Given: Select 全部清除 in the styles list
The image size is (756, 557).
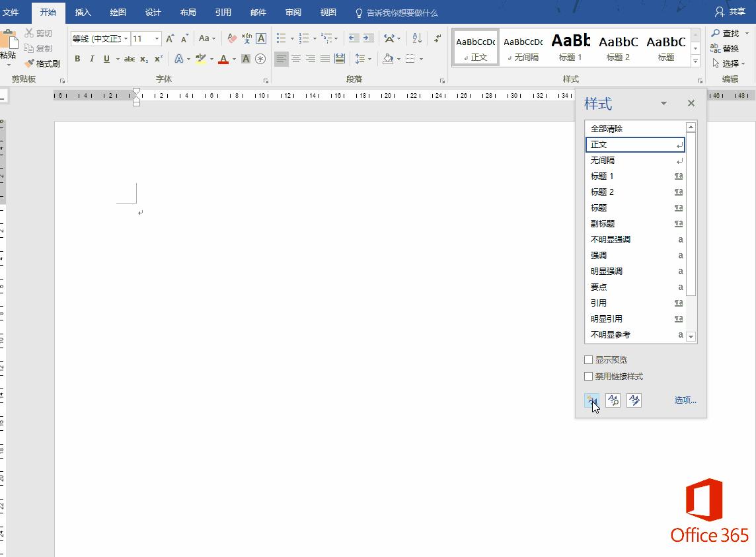Looking at the screenshot, I should point(607,129).
